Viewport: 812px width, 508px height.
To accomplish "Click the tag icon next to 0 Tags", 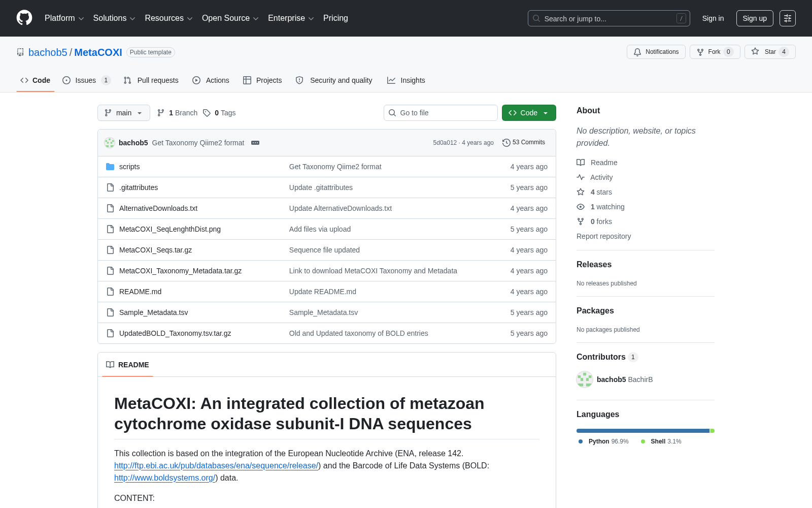I will [207, 113].
